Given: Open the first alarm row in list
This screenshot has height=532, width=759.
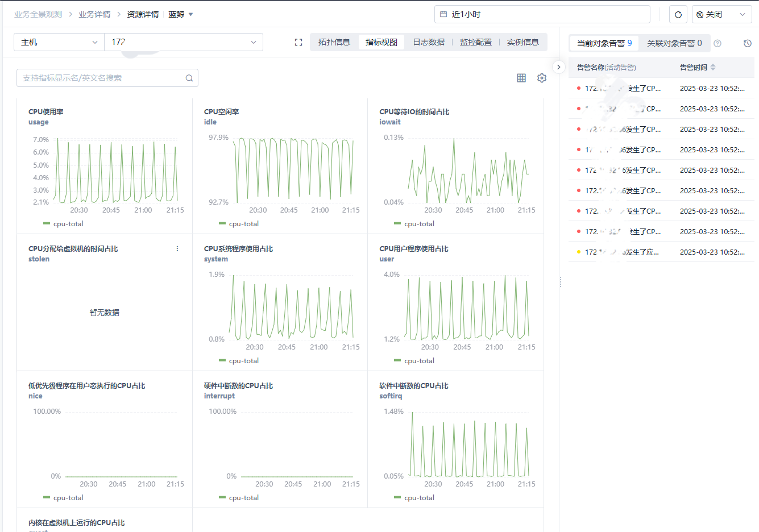Looking at the screenshot, I should click(x=661, y=88).
